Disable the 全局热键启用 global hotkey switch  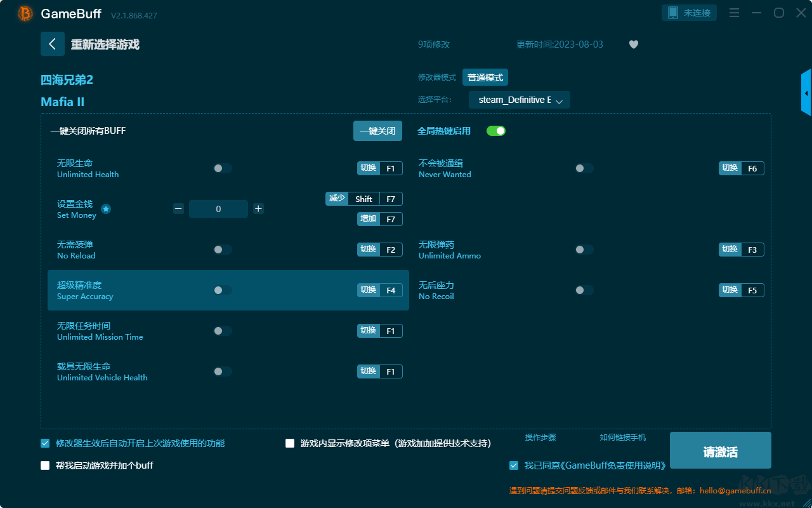click(496, 131)
